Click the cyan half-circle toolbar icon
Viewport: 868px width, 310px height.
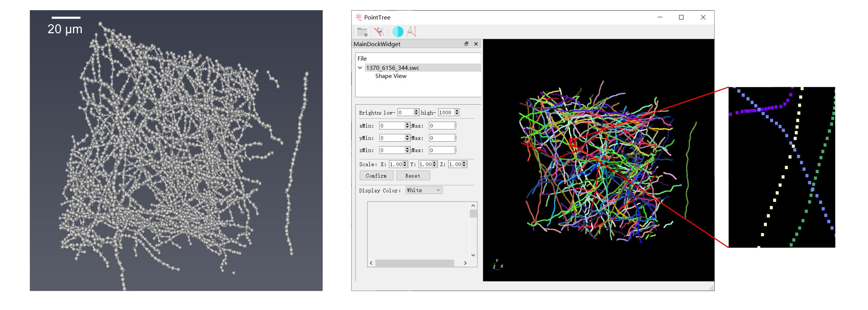coord(398,32)
